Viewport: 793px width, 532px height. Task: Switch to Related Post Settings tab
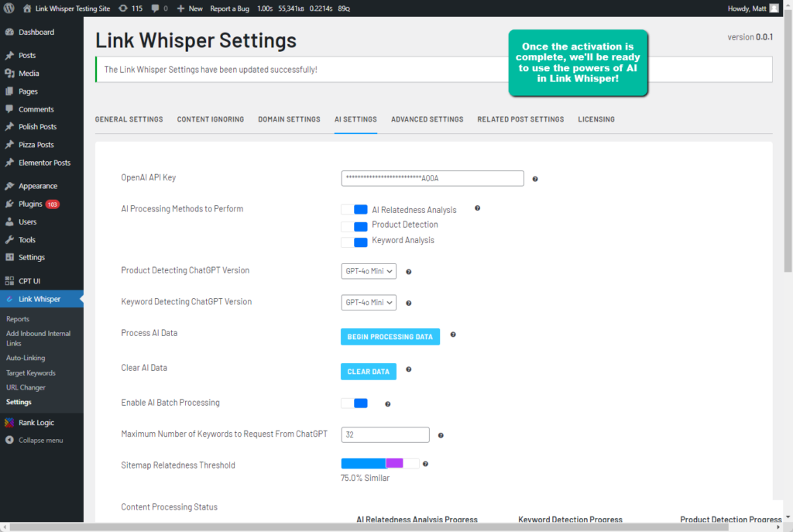coord(521,119)
